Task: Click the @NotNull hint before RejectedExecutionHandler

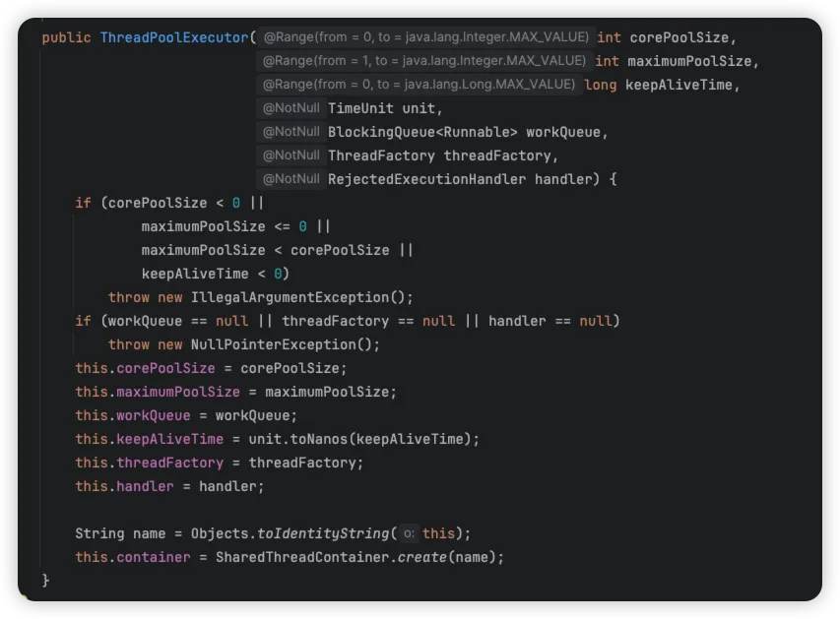Action: click(x=291, y=179)
